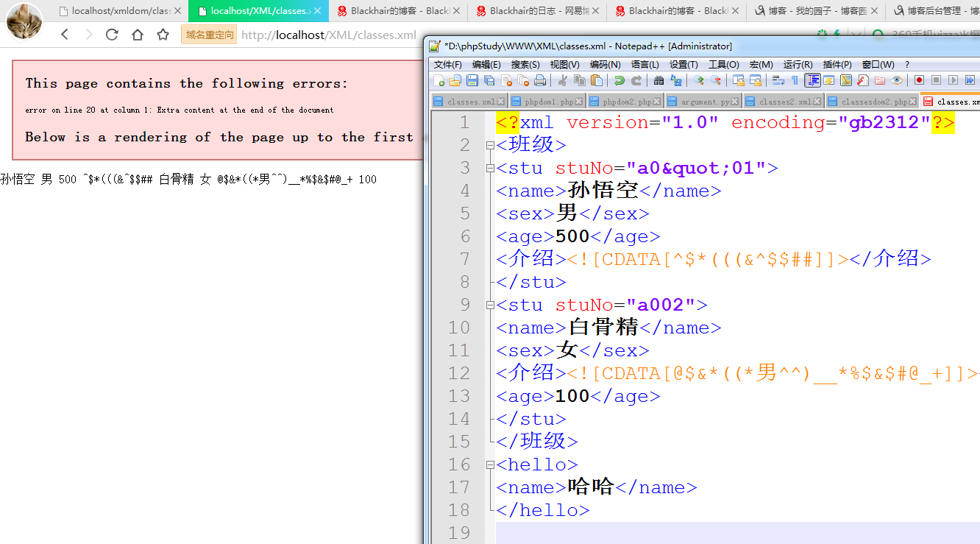Click the Print icon in Notepad++ toolbar
This screenshot has width=980, height=544.
click(x=539, y=81)
